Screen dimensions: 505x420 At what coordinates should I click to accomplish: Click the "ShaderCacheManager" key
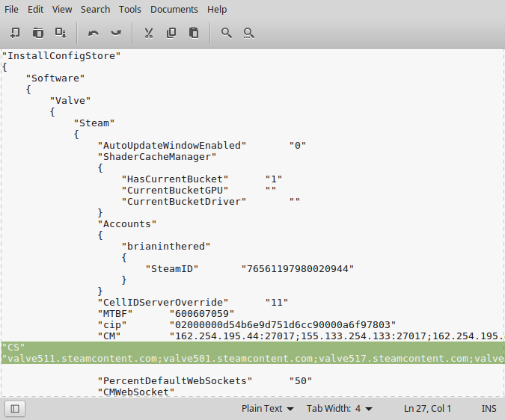click(x=157, y=157)
